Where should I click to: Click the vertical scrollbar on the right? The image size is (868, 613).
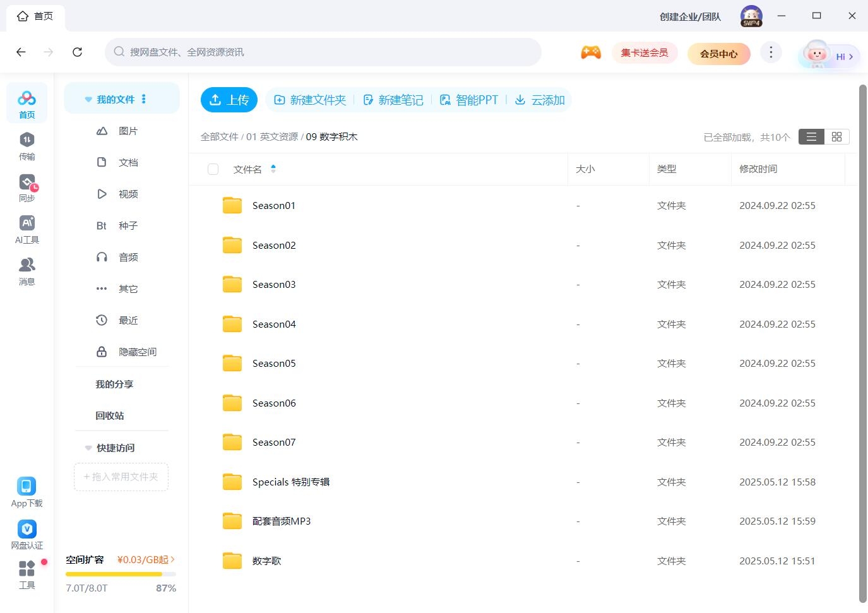click(862, 343)
